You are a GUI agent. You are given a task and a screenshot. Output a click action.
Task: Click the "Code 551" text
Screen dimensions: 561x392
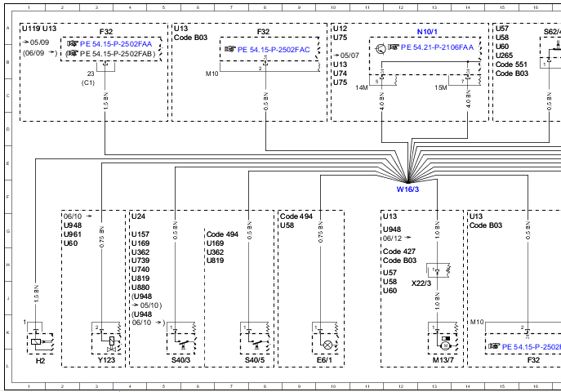click(511, 65)
